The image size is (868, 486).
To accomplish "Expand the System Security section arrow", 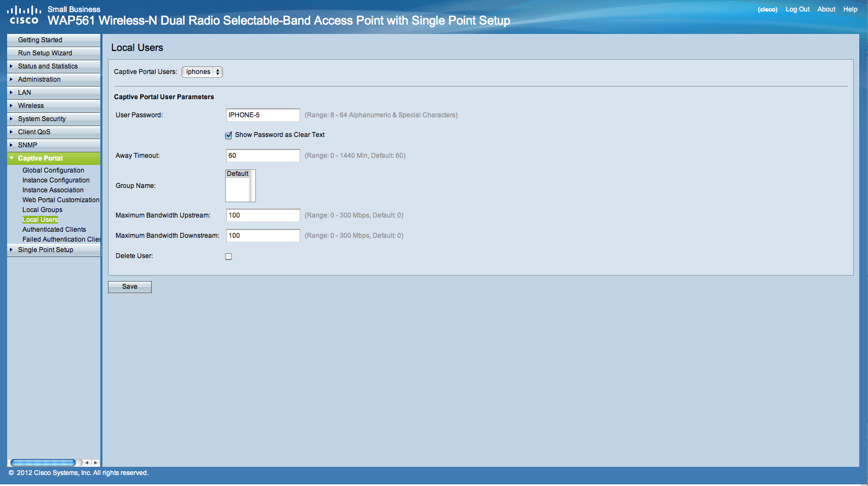I will click(11, 119).
